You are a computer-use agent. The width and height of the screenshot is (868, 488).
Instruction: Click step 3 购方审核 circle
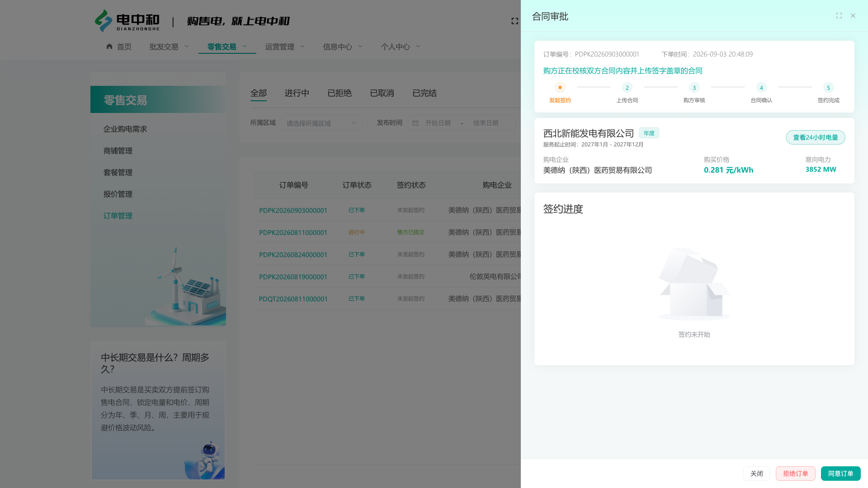pyautogui.click(x=694, y=88)
